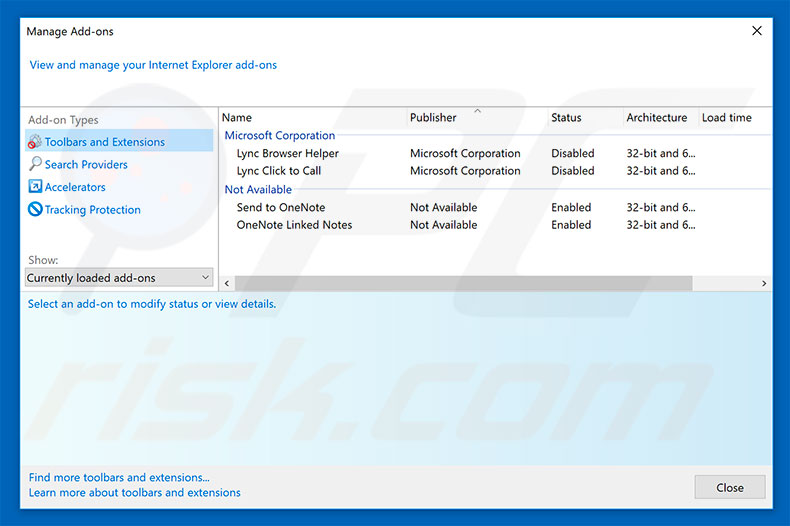790x526 pixels.
Task: Collapse the Microsoft Corporation group header
Action: (280, 136)
